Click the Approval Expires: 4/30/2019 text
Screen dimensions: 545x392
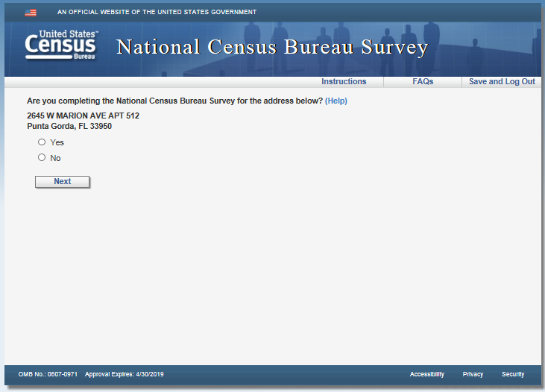pos(124,374)
